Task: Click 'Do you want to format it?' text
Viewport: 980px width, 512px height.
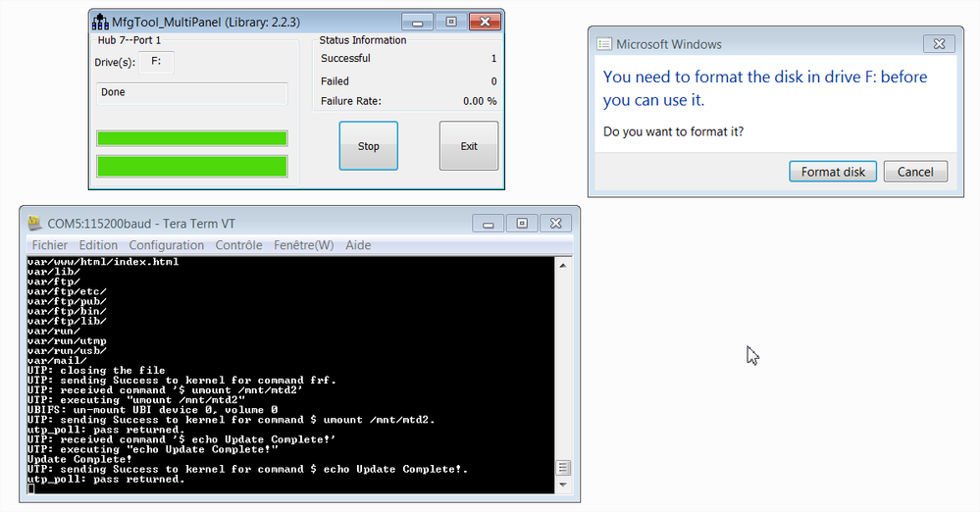Action: [673, 131]
